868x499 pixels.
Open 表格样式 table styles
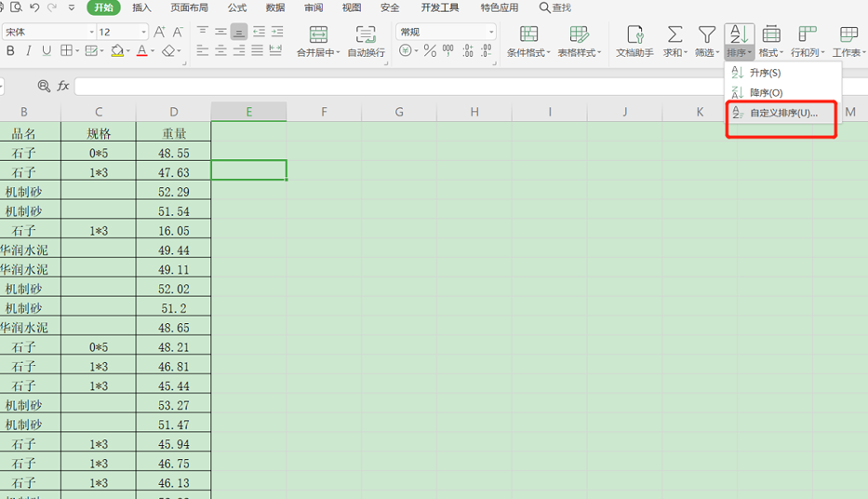pyautogui.click(x=579, y=42)
